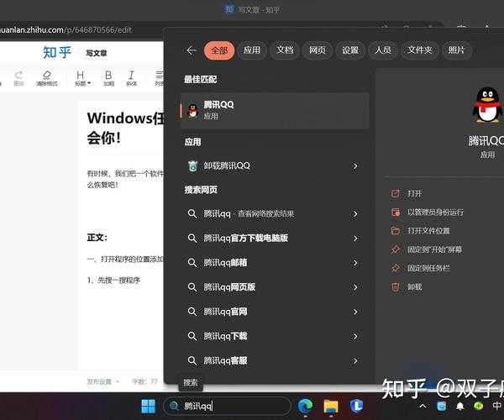Screen dimensions: 504x420
Task: Click 卸载 trash icon in right pane
Action: pyautogui.click(x=396, y=286)
